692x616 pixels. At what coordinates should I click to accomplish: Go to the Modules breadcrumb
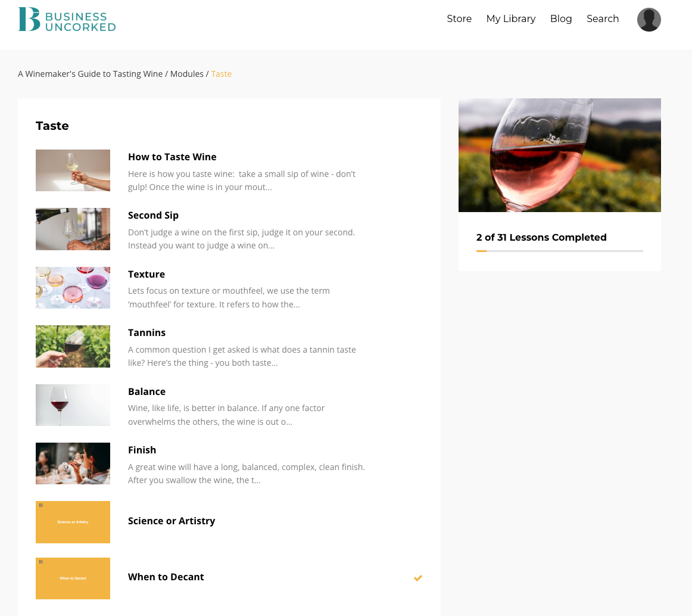[186, 74]
